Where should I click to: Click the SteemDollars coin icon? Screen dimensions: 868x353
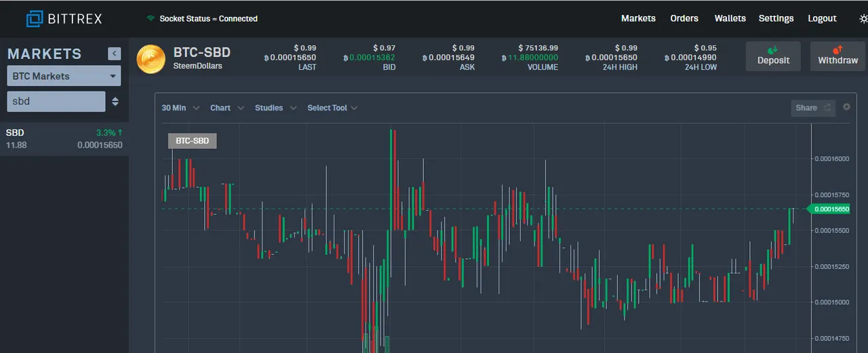[151, 59]
